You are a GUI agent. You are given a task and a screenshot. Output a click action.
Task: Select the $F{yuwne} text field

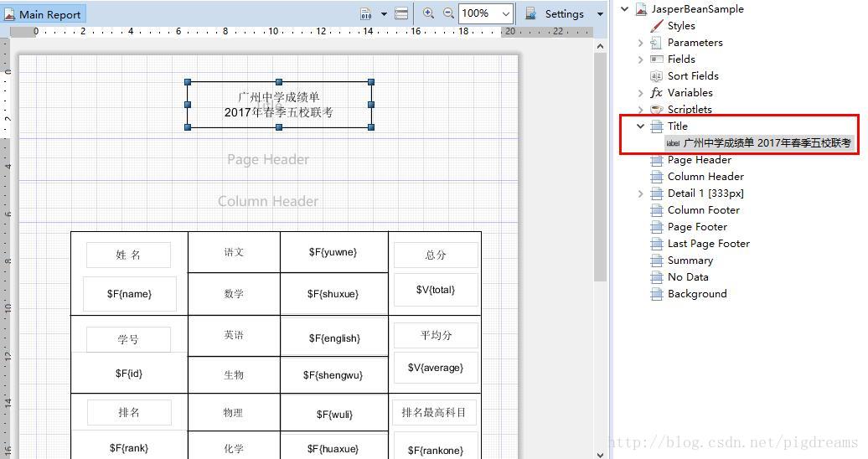click(x=333, y=252)
